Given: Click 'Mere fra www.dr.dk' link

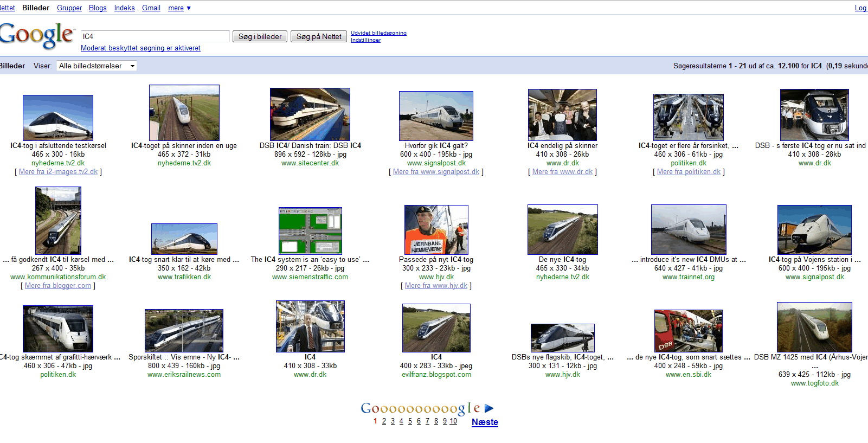Looking at the screenshot, I should coord(562,171).
